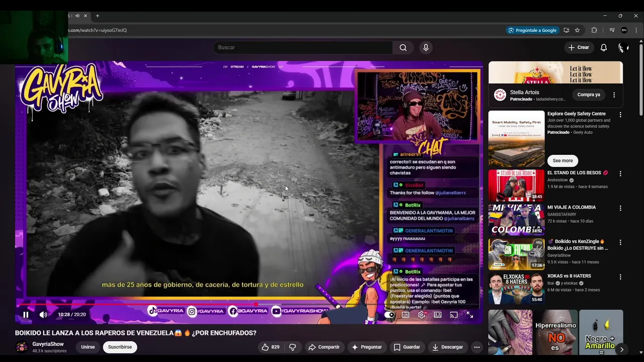Screen dimensions: 644x362
Task: Close the current browser tab
Action: 86,16
